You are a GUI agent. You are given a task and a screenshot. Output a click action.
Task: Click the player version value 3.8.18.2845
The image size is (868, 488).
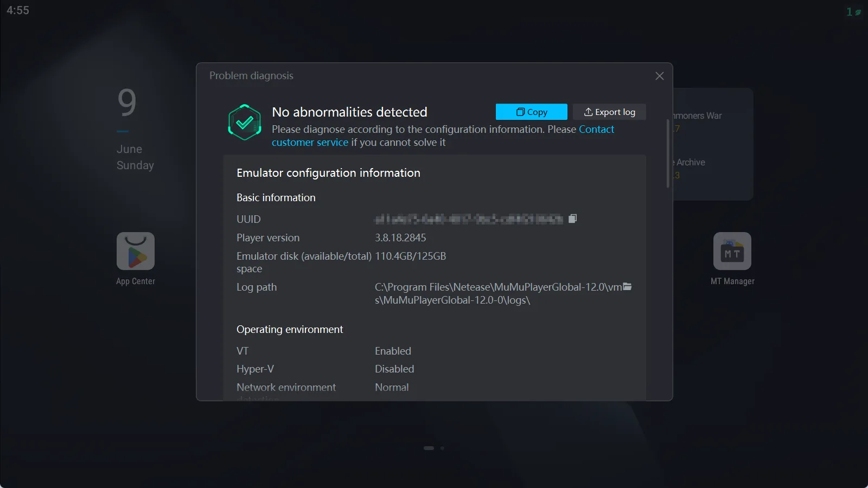tap(400, 238)
